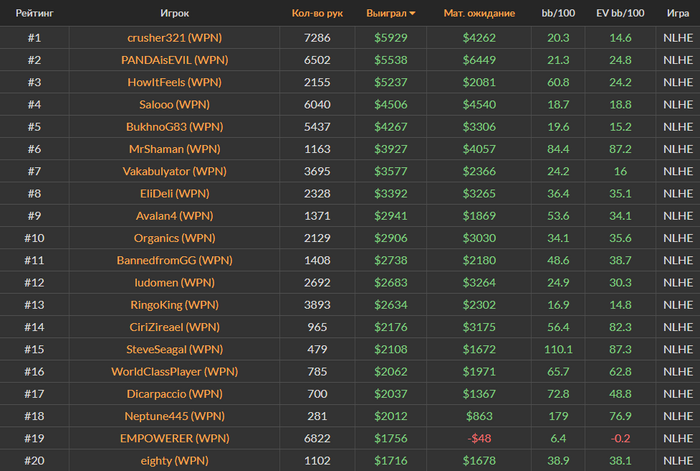This screenshot has height=471, width=700.
Task: Select Vakabulyator (WPN) player
Action: coord(175,171)
